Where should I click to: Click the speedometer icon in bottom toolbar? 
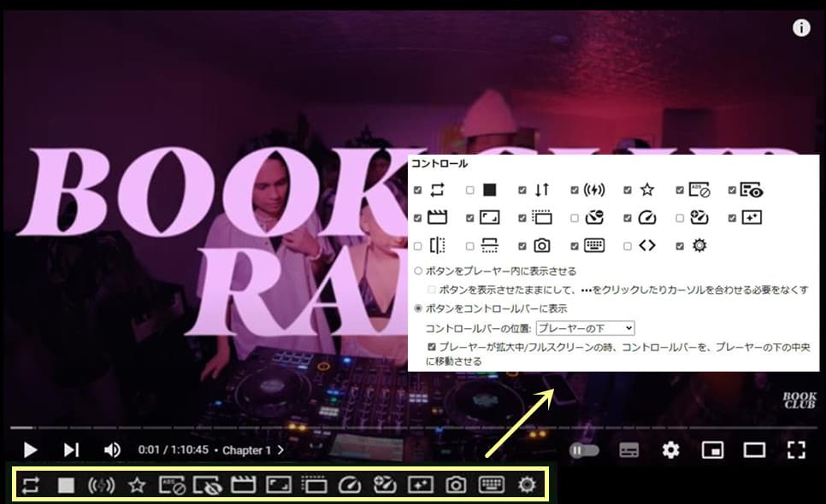point(349,484)
